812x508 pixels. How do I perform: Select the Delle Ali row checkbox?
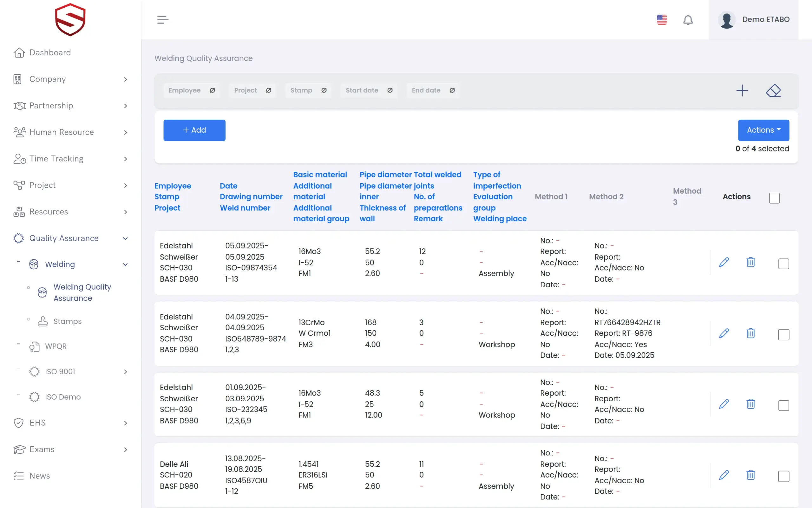pyautogui.click(x=783, y=477)
